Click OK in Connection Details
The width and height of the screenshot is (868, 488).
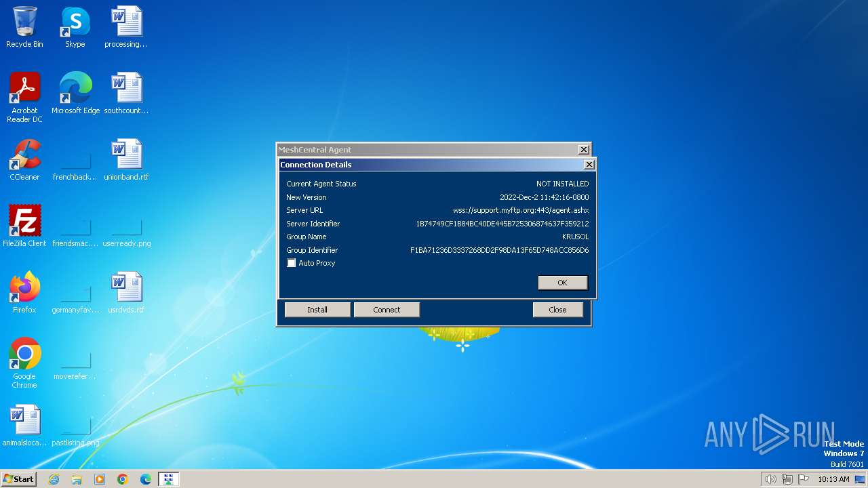[563, 283]
